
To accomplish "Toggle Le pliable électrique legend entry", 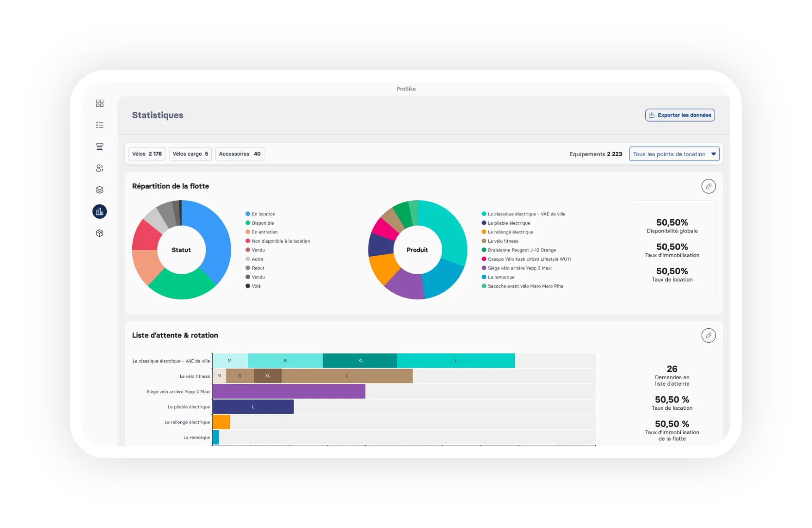I will 506,223.
